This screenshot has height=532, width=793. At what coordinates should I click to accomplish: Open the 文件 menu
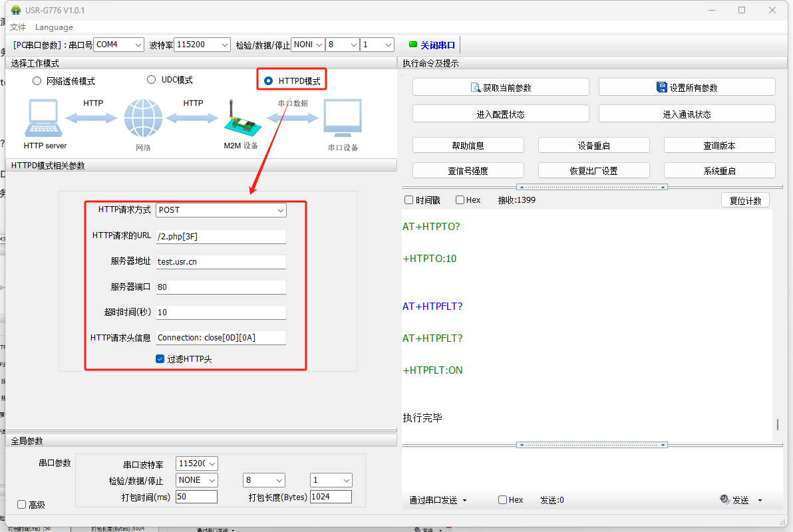tap(18, 27)
